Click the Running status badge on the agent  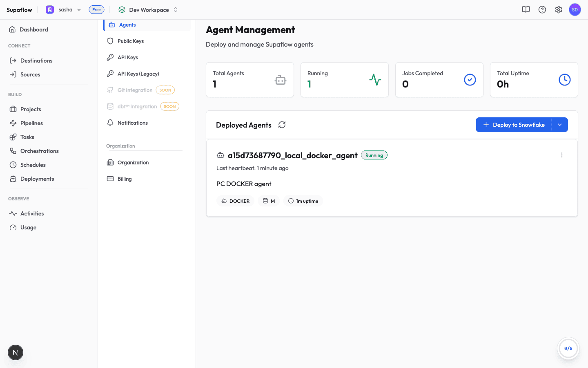pyautogui.click(x=374, y=155)
